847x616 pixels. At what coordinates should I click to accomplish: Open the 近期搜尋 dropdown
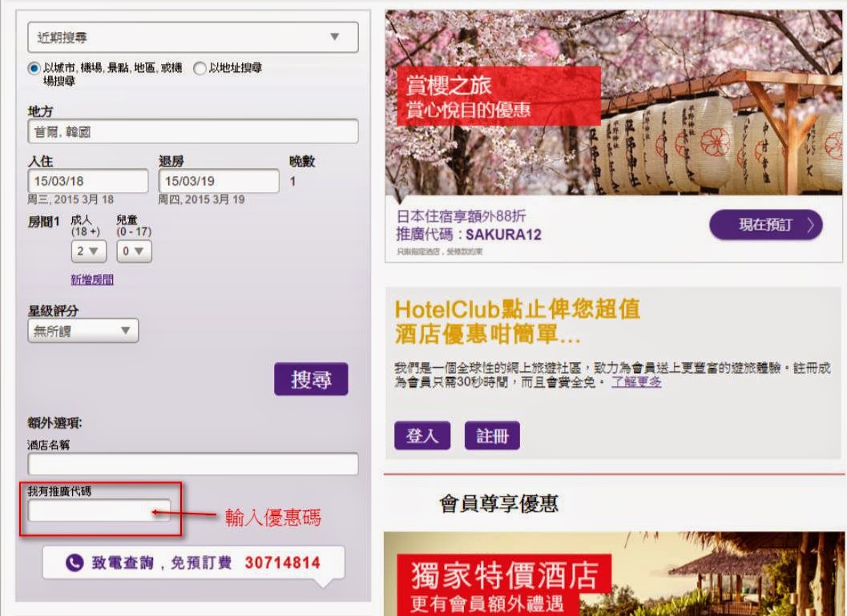coord(192,37)
